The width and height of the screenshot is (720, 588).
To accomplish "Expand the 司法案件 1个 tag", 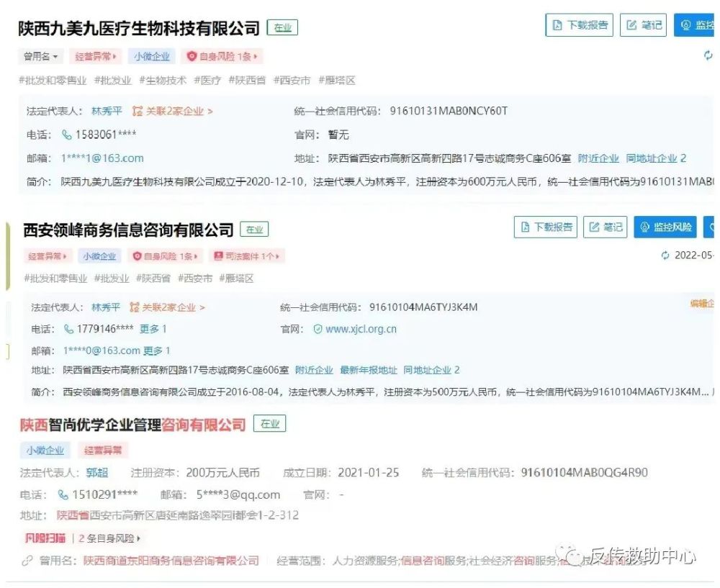I will coord(247,256).
